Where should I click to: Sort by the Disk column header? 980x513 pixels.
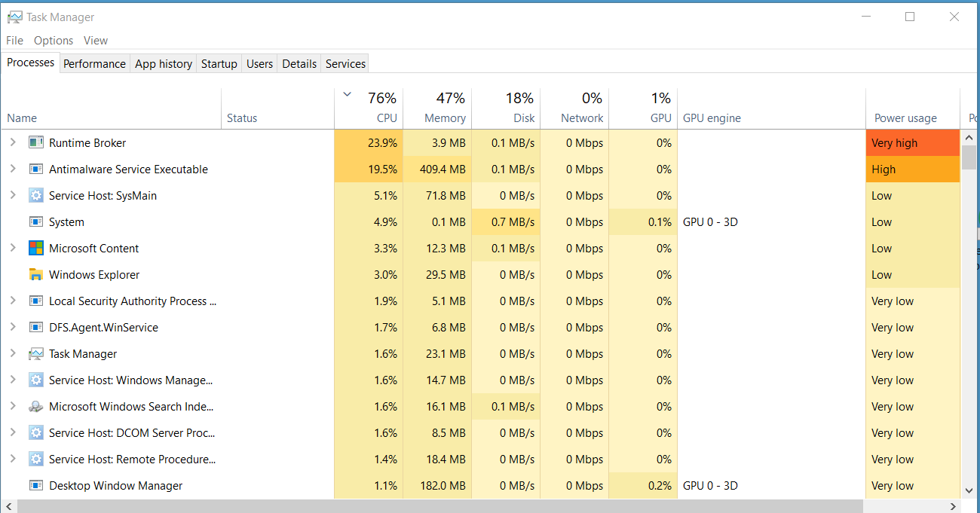(506, 108)
